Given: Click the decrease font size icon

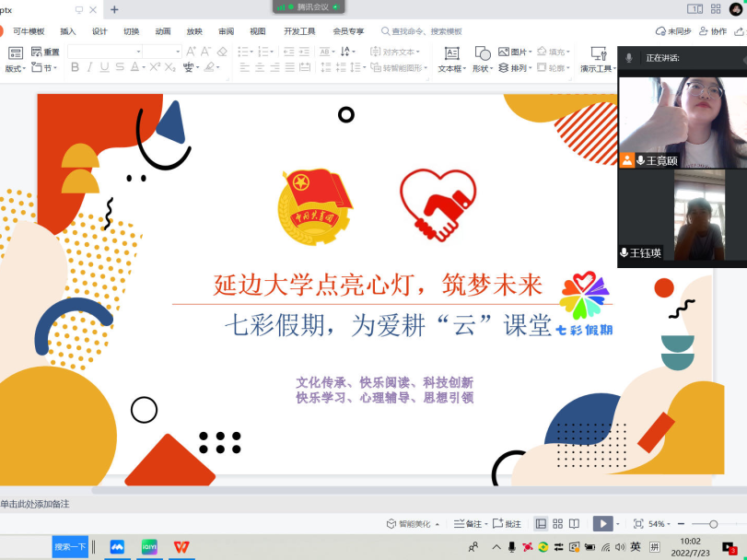Looking at the screenshot, I should click(205, 52).
